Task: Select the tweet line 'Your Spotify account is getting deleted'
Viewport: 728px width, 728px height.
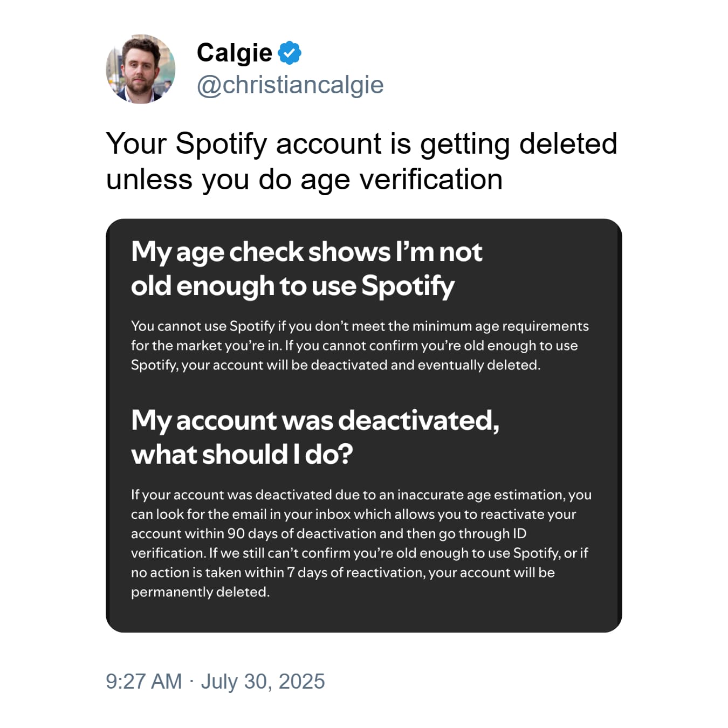Action: (361, 144)
